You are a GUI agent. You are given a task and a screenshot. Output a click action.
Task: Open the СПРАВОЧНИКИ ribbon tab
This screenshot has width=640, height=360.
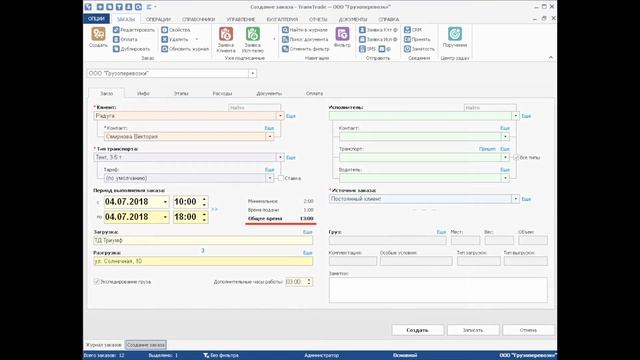(198, 19)
